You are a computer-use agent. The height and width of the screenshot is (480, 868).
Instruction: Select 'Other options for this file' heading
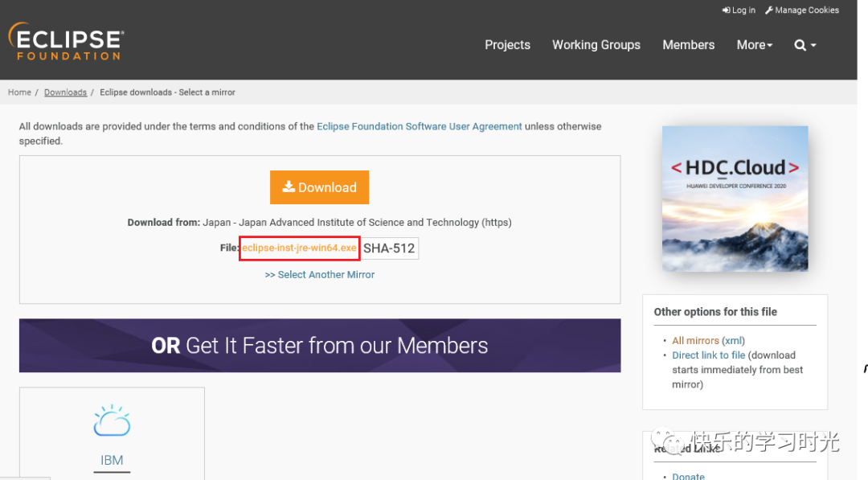(x=715, y=312)
